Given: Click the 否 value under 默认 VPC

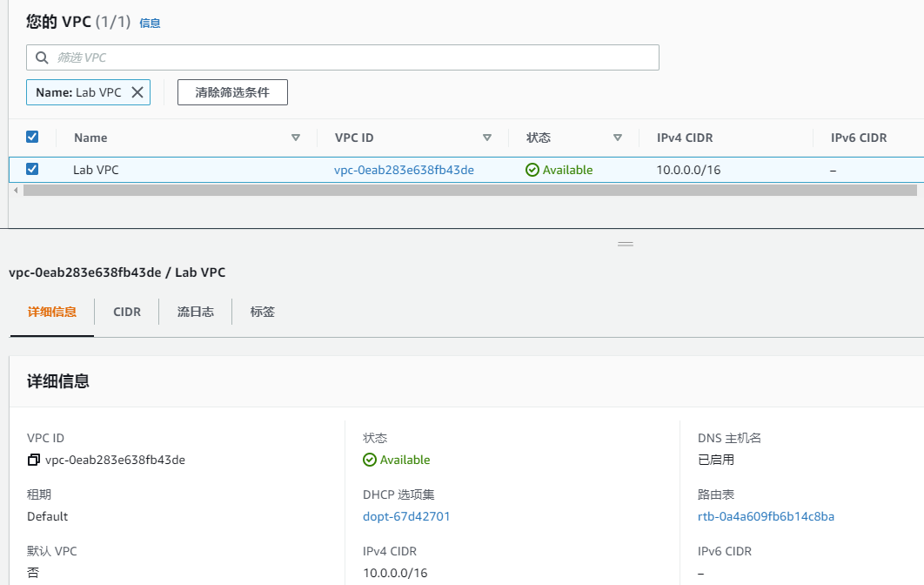Looking at the screenshot, I should (x=33, y=573).
